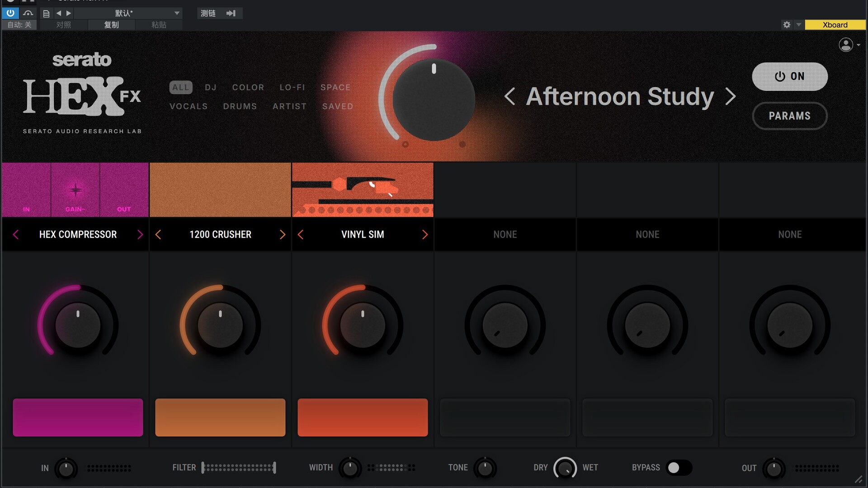Click the magenta Hex Compressor amount knob

point(78,325)
